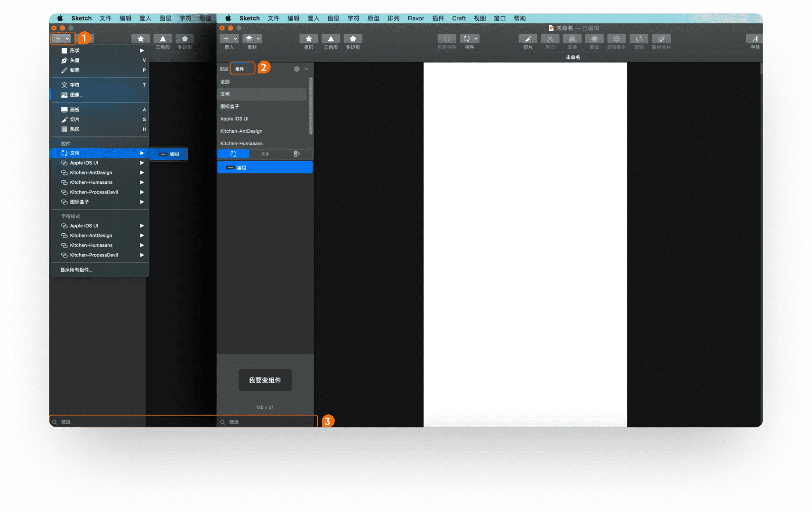Screen dimensions: 812x512
Task: Click the 我要变组件 preview thumbnail
Action: tap(265, 380)
